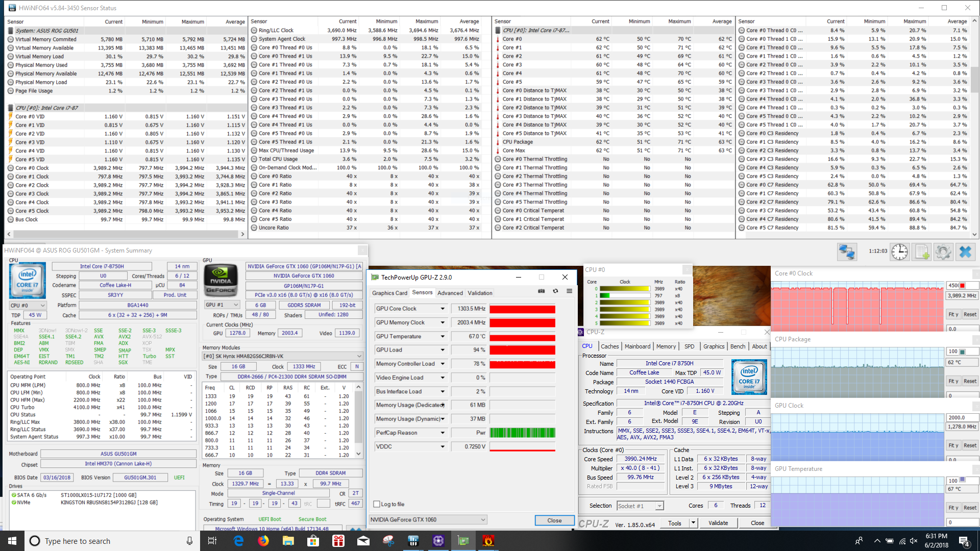Open the GPU-Z hamburger menu
The height and width of the screenshot is (551, 980).
[569, 291]
